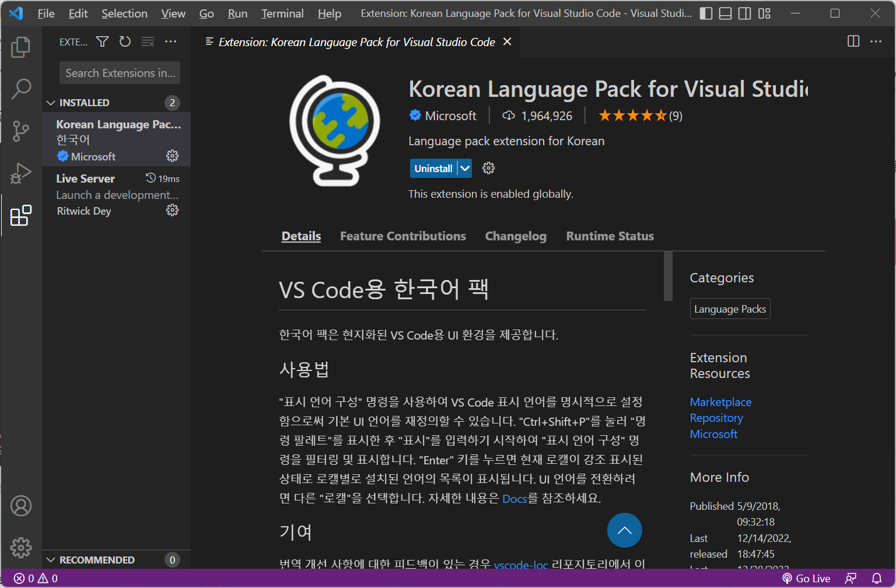The image size is (896, 588).
Task: Click the INSTALLED count badge showing 2
Action: click(172, 103)
